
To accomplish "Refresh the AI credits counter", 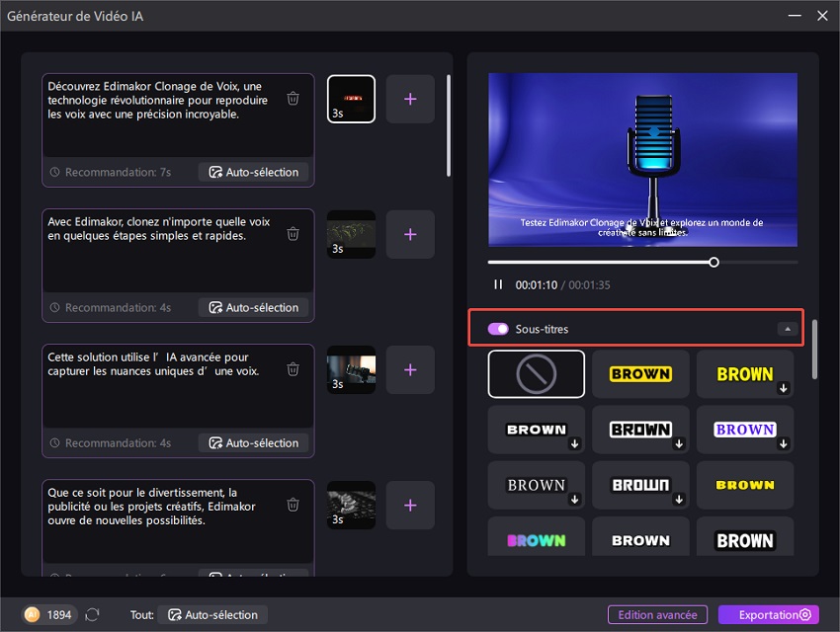I will [92, 614].
